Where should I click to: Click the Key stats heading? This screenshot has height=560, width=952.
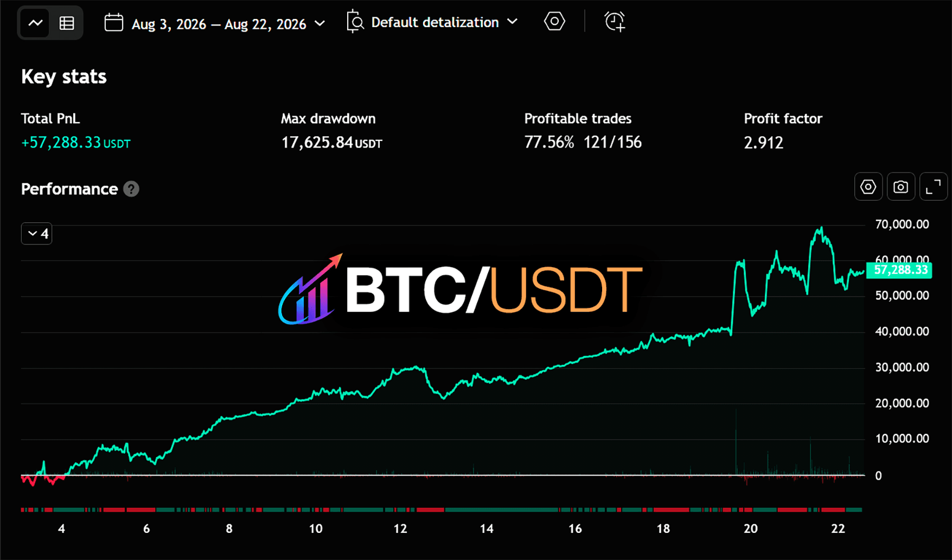[x=63, y=76]
